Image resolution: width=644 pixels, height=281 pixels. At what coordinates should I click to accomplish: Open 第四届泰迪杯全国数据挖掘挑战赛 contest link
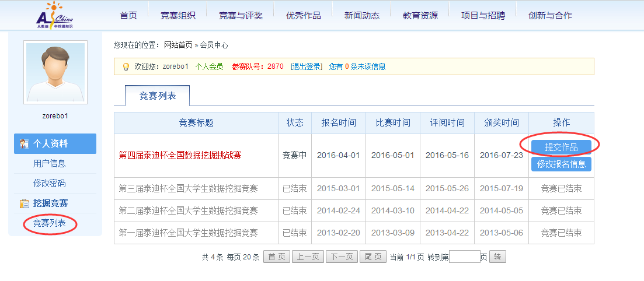coord(180,156)
